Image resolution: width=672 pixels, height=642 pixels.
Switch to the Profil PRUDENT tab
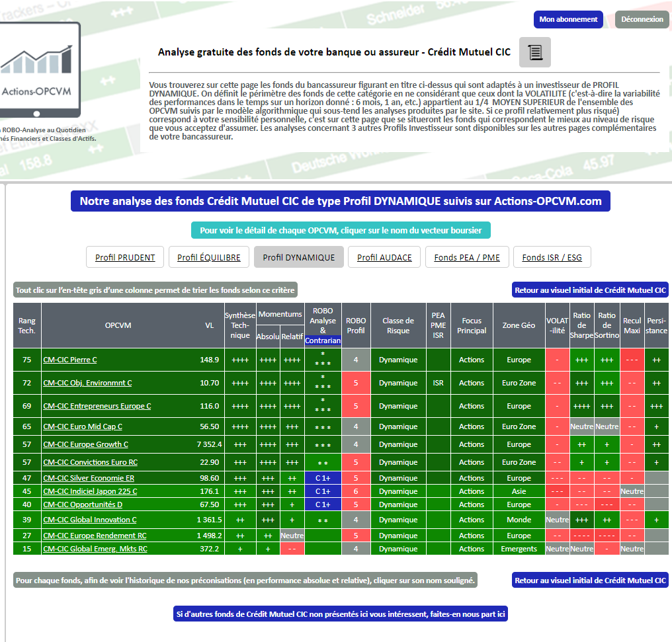pos(125,257)
